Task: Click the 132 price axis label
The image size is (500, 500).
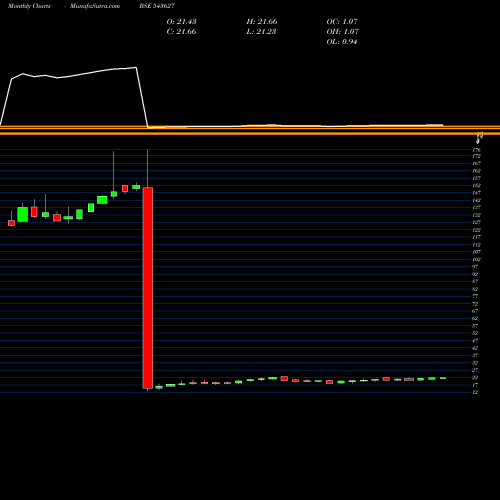Action: [477, 215]
